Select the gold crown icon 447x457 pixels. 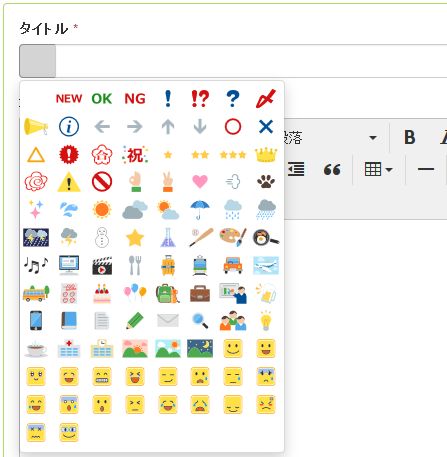tap(266, 155)
